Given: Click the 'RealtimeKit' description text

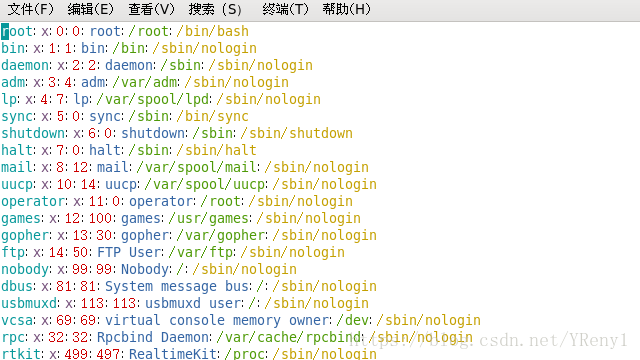Looking at the screenshot, I should [174, 353].
